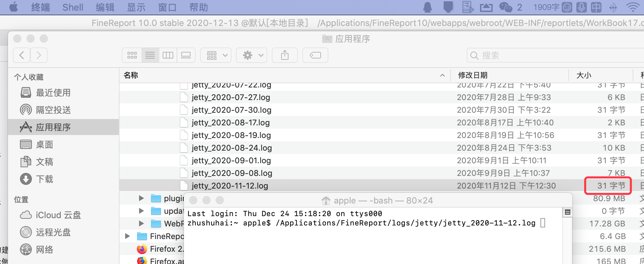The height and width of the screenshot is (264, 644).
Task: Click the 2020年11月12日 下午12:30 date cell
Action: click(506, 186)
